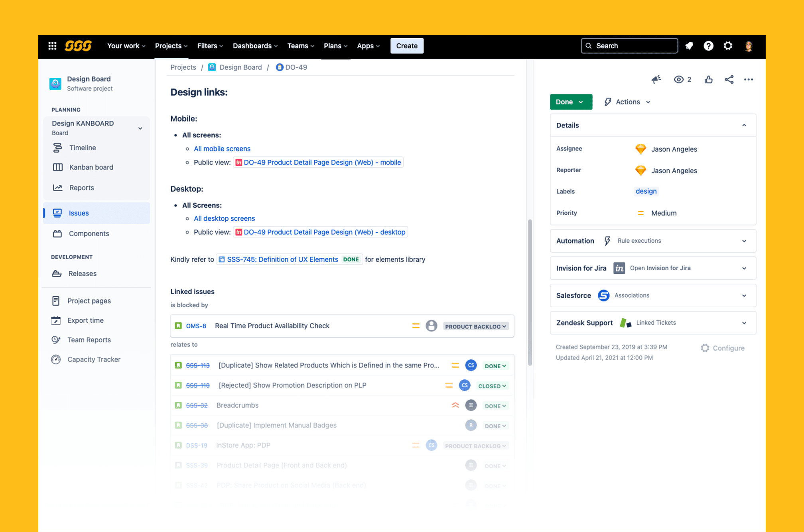Click the Timeline icon in sidebar
Image resolution: width=804 pixels, height=532 pixels.
point(57,148)
